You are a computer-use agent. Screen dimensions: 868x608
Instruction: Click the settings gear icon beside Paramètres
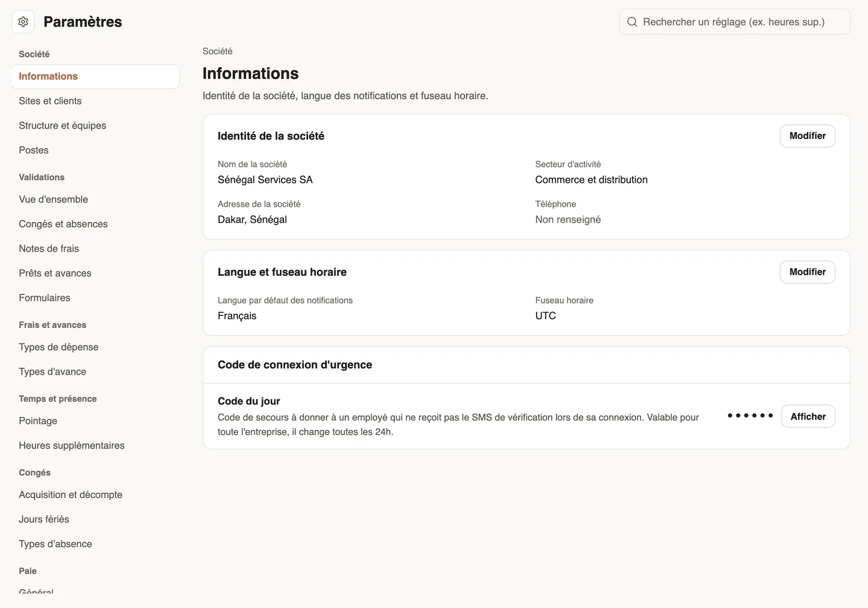click(x=23, y=22)
